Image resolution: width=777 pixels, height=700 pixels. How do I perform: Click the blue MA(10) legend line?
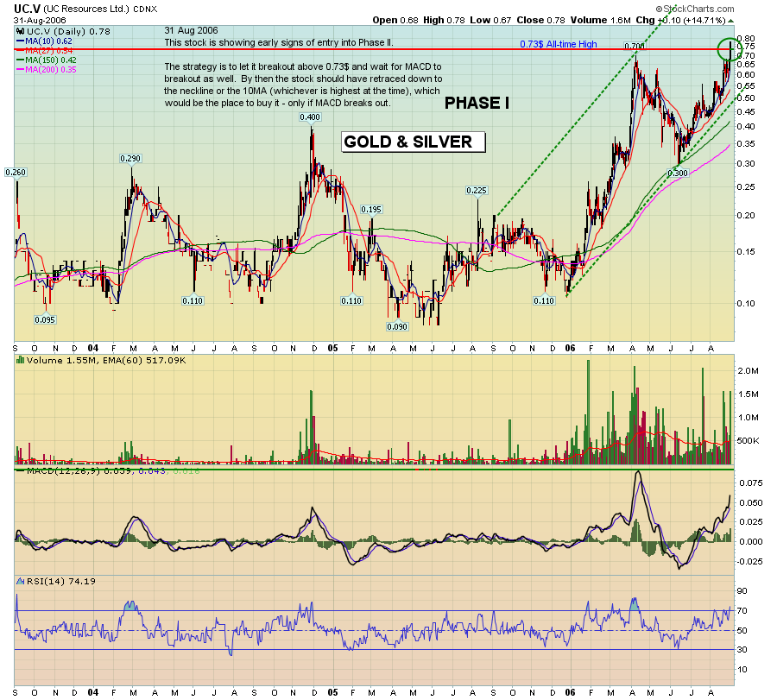[x=22, y=41]
